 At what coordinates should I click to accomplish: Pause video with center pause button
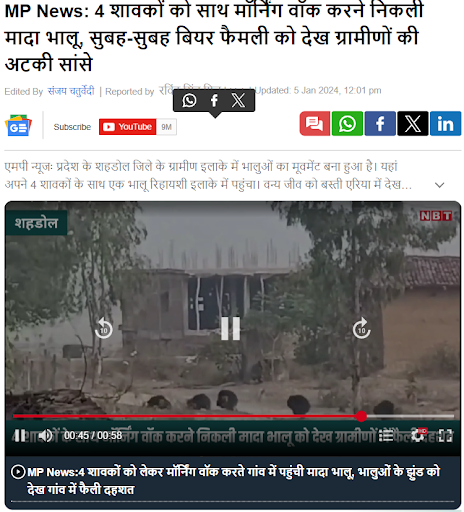click(x=231, y=329)
